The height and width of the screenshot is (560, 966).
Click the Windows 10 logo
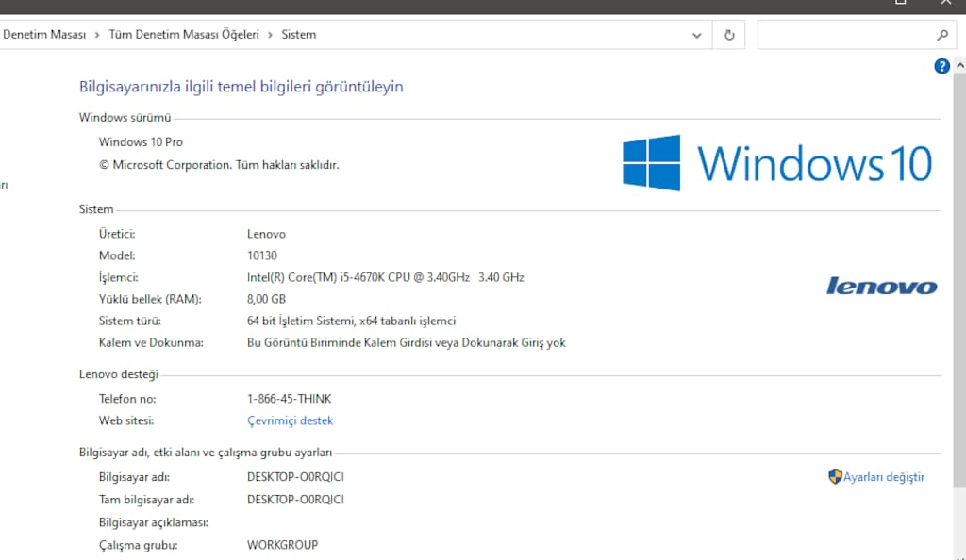(777, 163)
